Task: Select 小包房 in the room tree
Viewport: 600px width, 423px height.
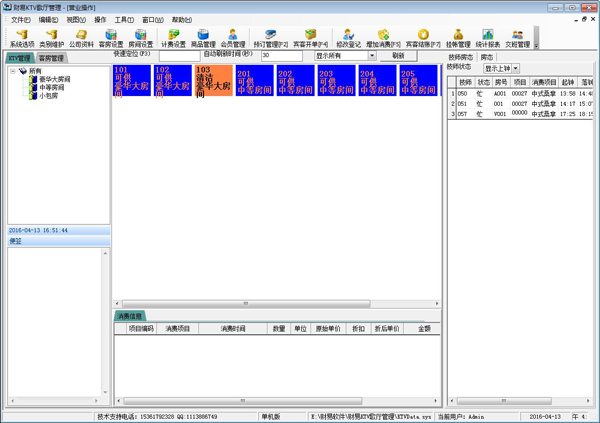Action: [x=49, y=96]
